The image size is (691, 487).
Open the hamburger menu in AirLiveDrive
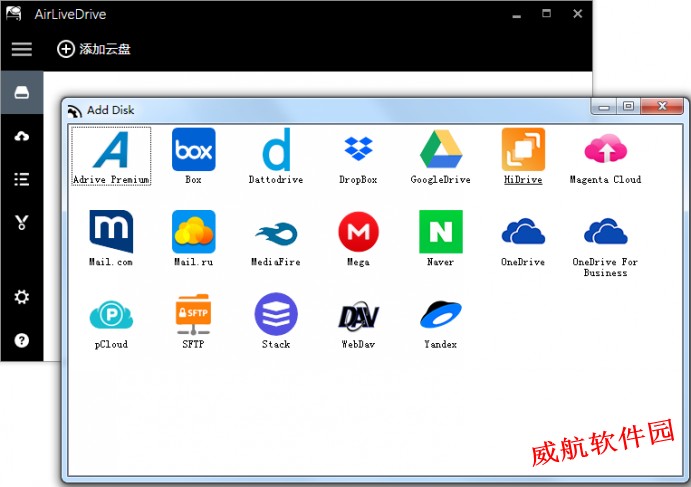(22, 49)
